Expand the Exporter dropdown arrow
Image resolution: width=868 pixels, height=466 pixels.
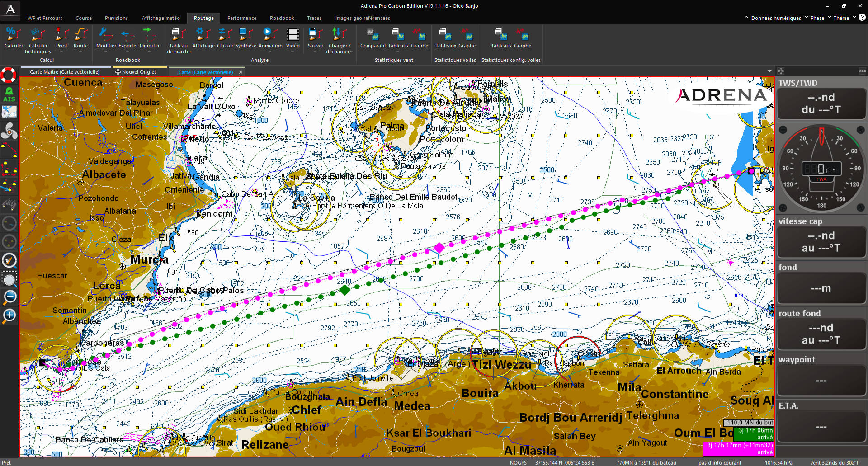128,52
